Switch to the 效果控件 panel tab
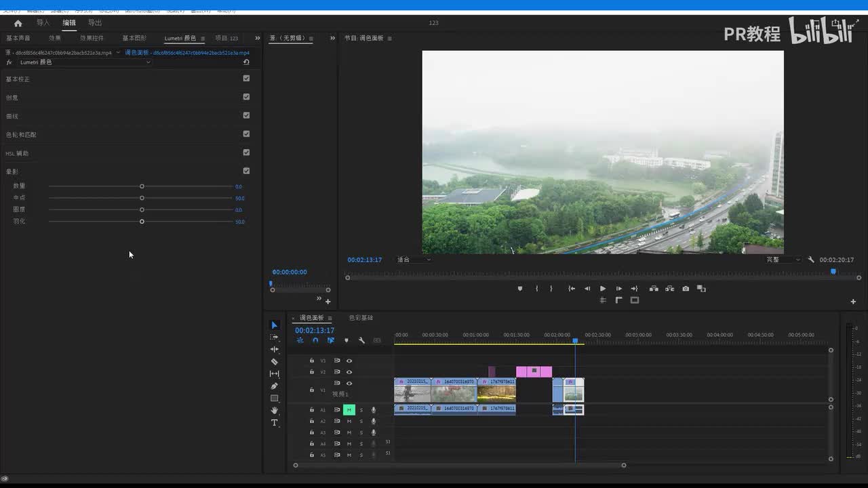Screen dimensions: 868x488 pyautogui.click(x=92, y=39)
